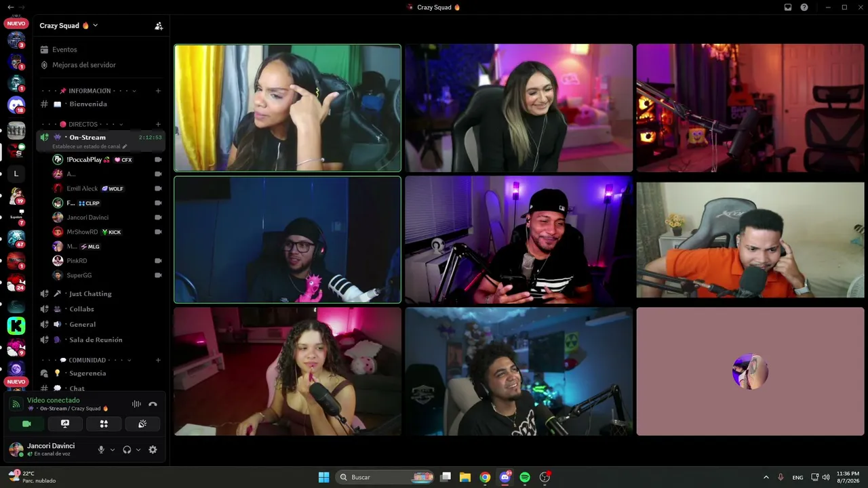This screenshot has height=488, width=868.
Task: Collapse the INFORMACION category
Action: click(90, 91)
